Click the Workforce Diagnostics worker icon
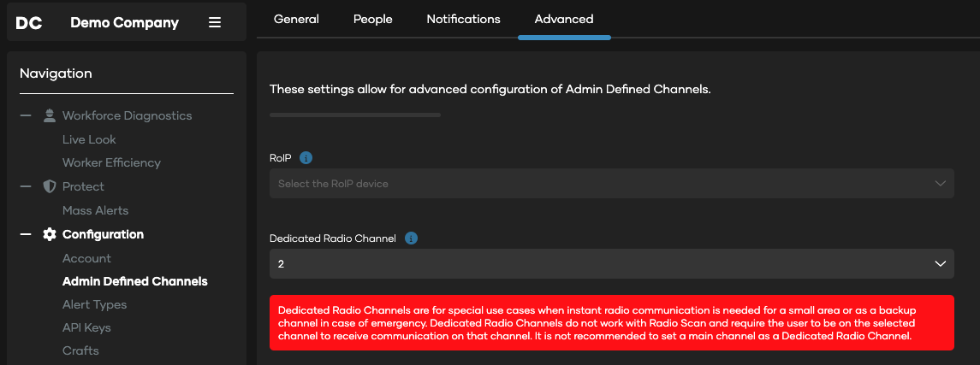 [x=50, y=115]
